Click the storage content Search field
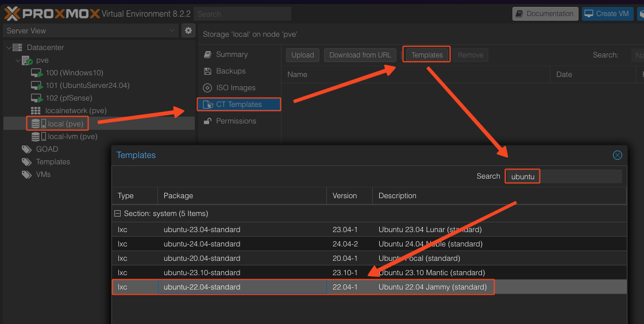The image size is (644, 324). (x=638, y=55)
